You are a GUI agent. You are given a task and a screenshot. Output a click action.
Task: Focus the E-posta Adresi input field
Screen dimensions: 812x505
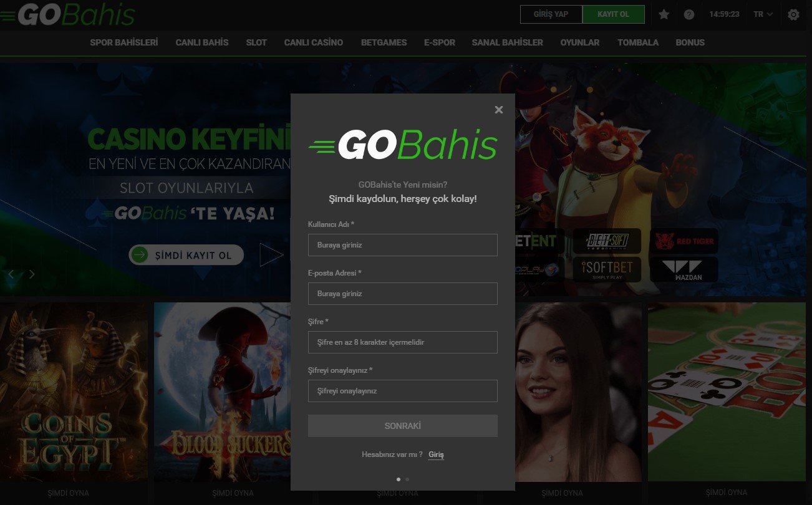tap(403, 294)
